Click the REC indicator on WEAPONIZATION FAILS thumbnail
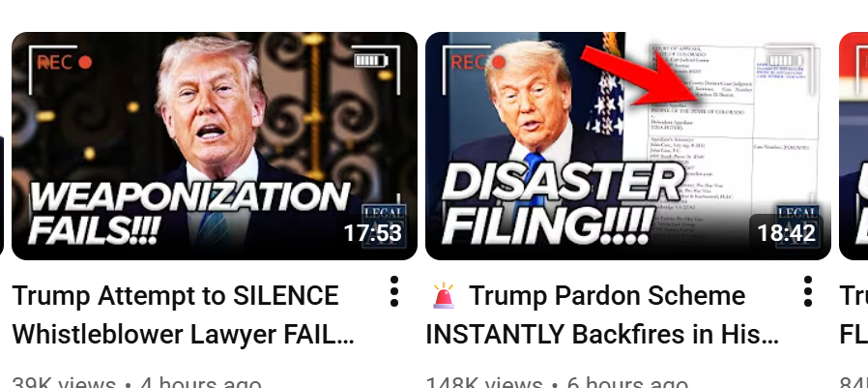Image resolution: width=868 pixels, height=388 pixels. point(64,63)
